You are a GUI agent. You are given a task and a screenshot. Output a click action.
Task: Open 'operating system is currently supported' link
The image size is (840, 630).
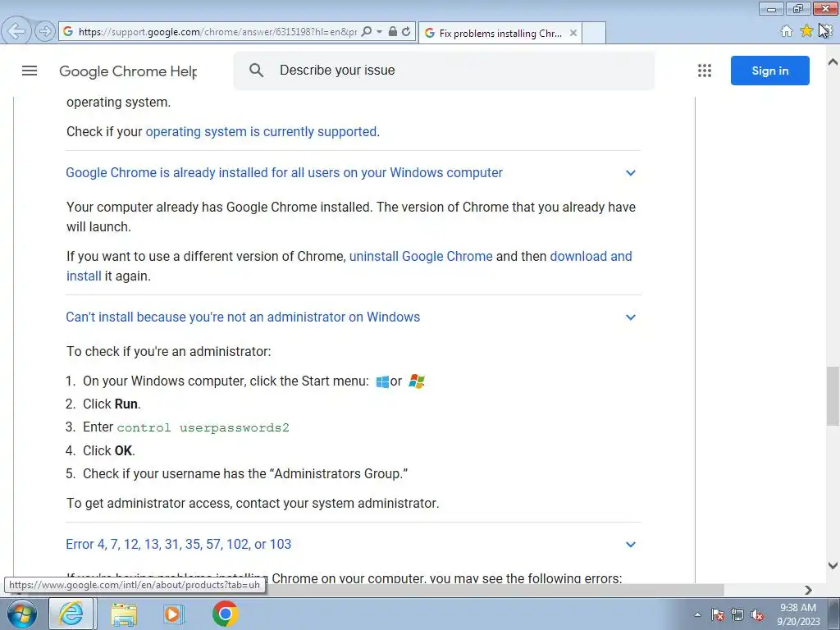[261, 132]
